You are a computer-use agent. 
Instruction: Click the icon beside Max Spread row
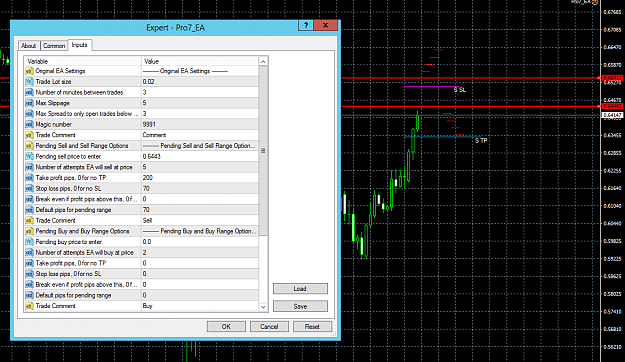pyautogui.click(x=29, y=114)
